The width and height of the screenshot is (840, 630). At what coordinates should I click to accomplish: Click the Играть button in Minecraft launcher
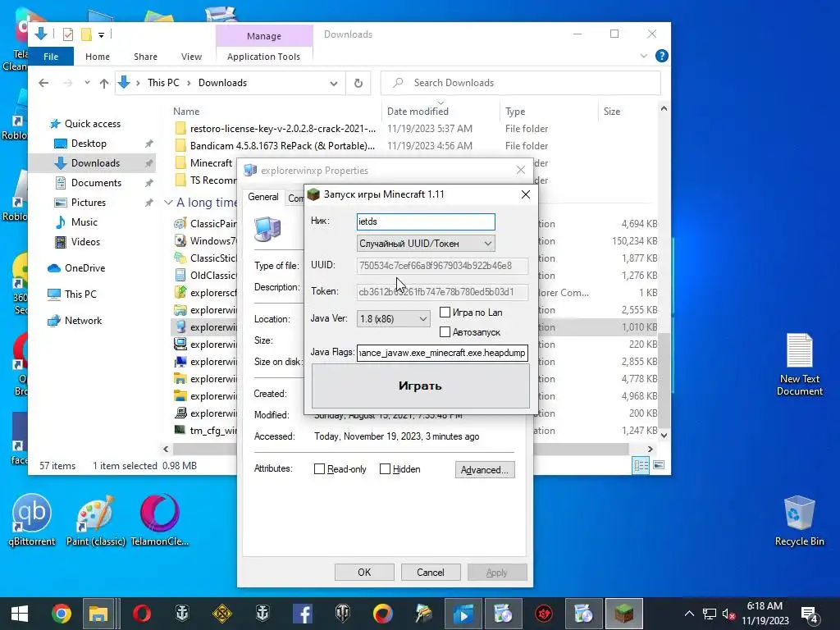421,386
